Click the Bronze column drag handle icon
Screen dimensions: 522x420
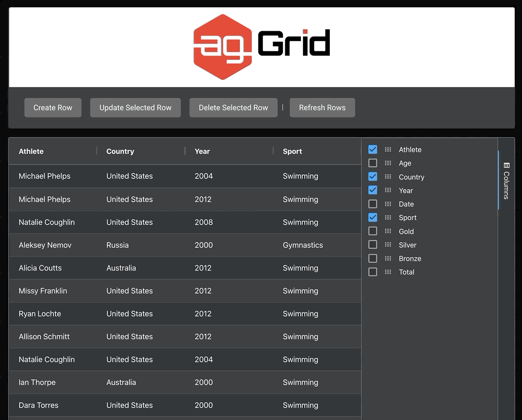(x=388, y=259)
